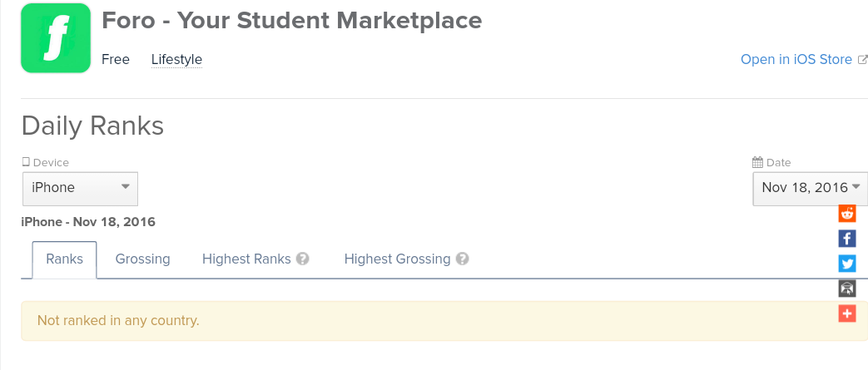This screenshot has height=370, width=868.
Task: Click the Foro - Your Student Marketplace title
Action: tap(291, 21)
